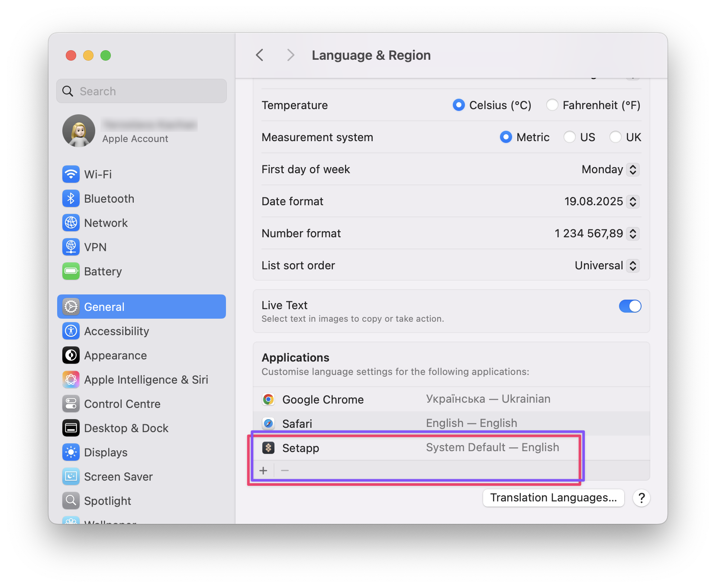Click the Desktop & Dock icon
716x588 pixels.
pos(71,428)
